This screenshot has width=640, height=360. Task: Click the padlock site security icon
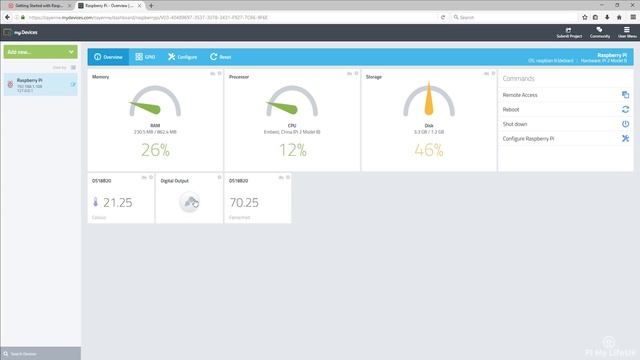pos(23,18)
